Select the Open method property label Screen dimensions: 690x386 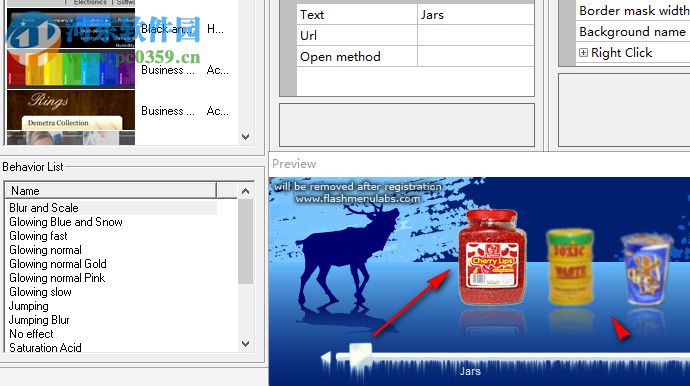coord(340,56)
